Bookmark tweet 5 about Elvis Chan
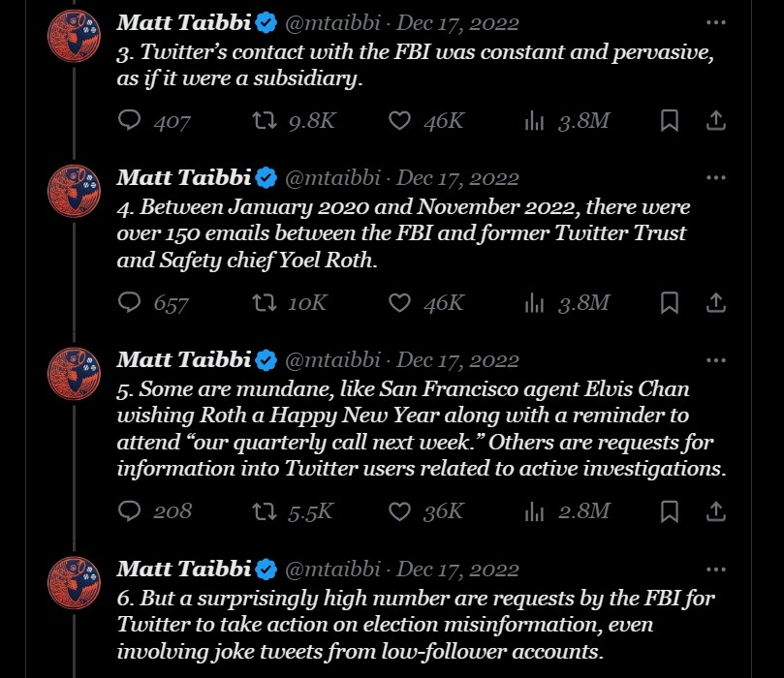Viewport: 784px width, 678px height. pyautogui.click(x=669, y=509)
